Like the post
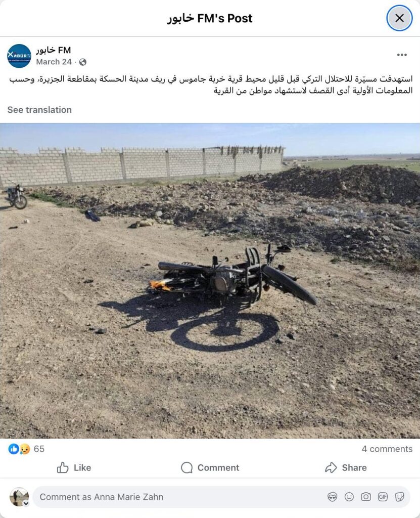 point(74,467)
